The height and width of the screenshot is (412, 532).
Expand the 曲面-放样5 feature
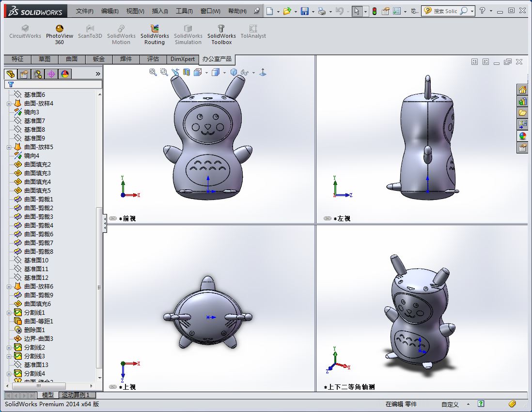[x=9, y=147]
